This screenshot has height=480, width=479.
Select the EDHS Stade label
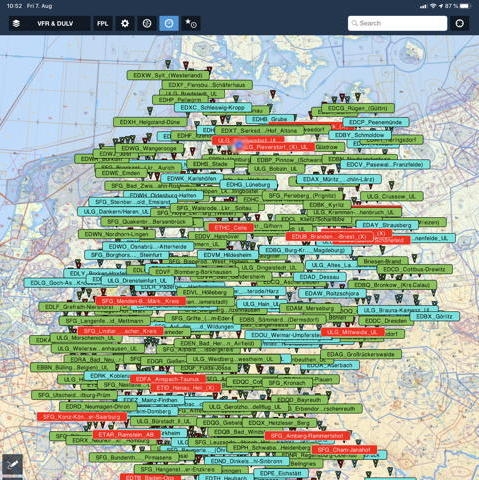click(x=210, y=164)
